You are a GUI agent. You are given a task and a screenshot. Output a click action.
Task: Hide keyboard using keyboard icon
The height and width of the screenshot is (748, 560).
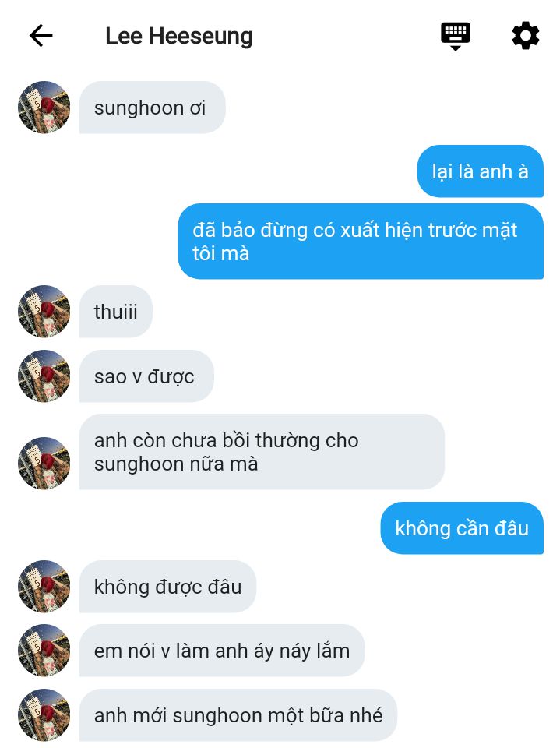point(456,36)
